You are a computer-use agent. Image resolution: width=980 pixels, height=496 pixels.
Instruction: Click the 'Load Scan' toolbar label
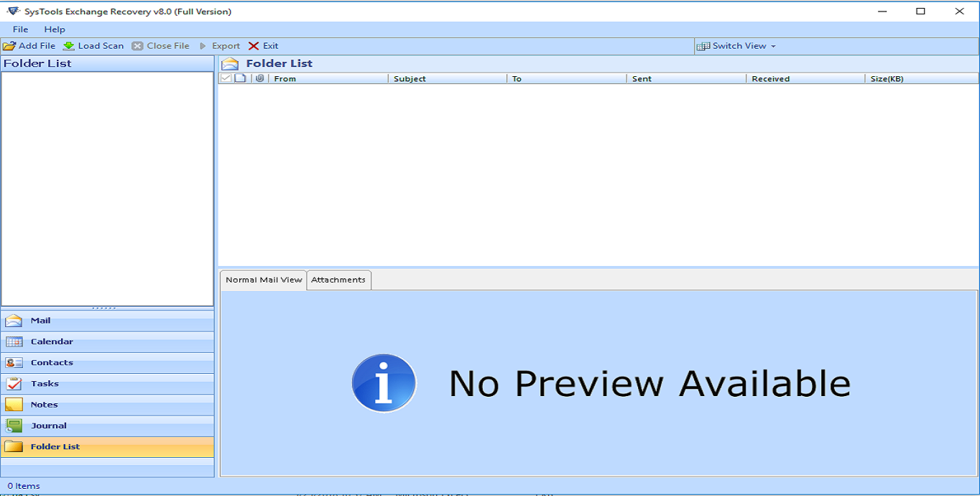tap(101, 46)
